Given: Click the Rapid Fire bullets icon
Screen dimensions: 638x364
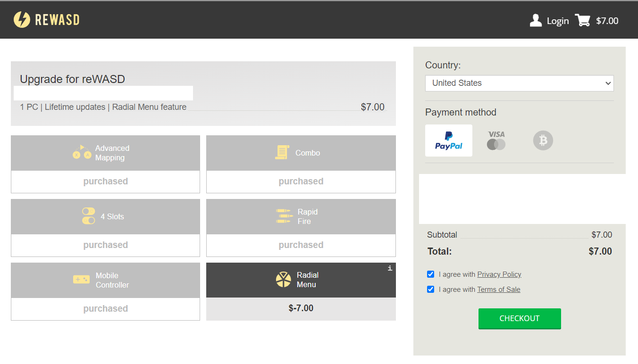Looking at the screenshot, I should coord(284,216).
